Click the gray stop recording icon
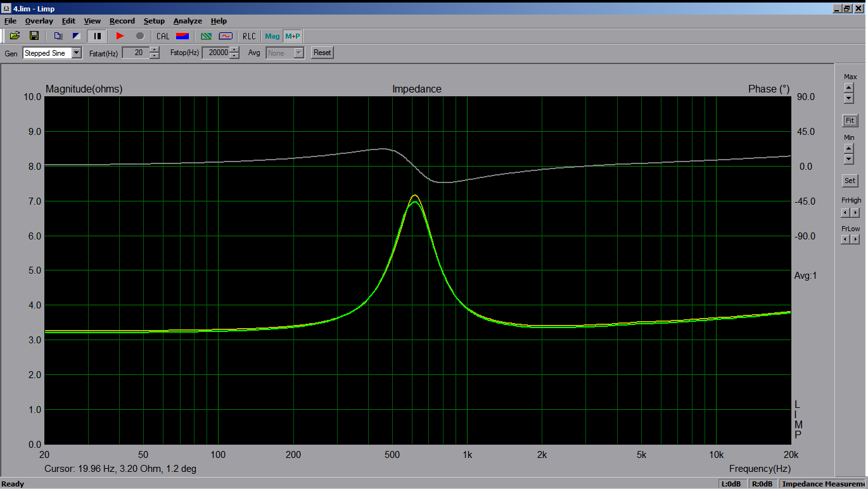868x489 pixels. point(140,36)
